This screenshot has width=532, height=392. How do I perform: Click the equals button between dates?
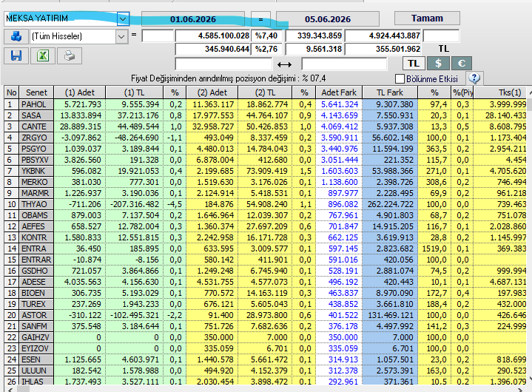click(260, 19)
